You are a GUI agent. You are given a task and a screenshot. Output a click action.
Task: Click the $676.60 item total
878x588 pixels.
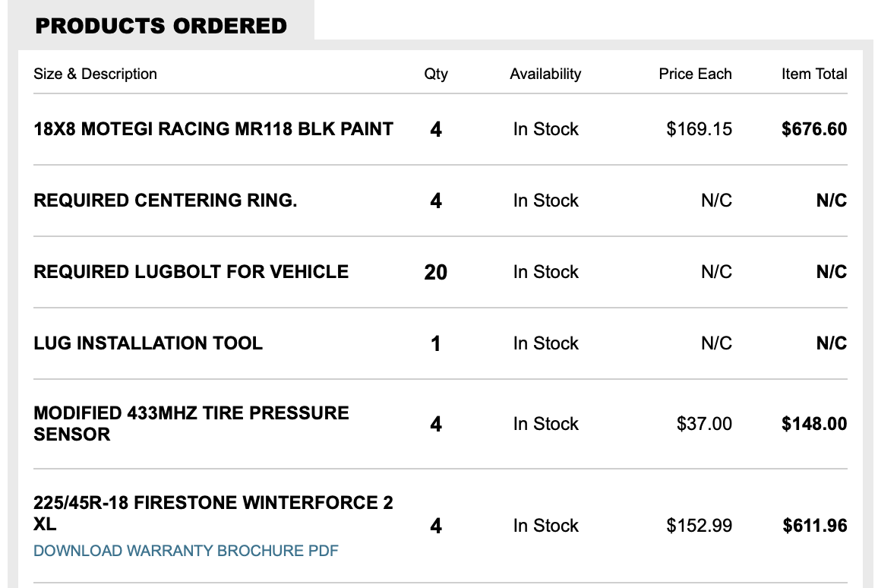coord(814,129)
